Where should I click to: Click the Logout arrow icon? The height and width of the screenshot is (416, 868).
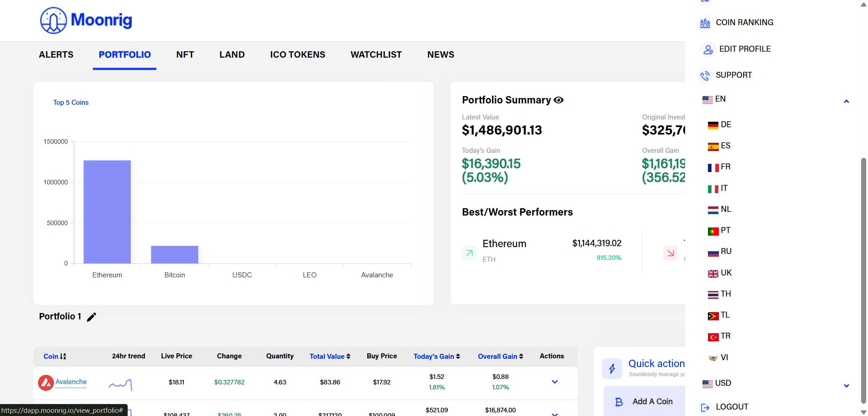(x=705, y=407)
